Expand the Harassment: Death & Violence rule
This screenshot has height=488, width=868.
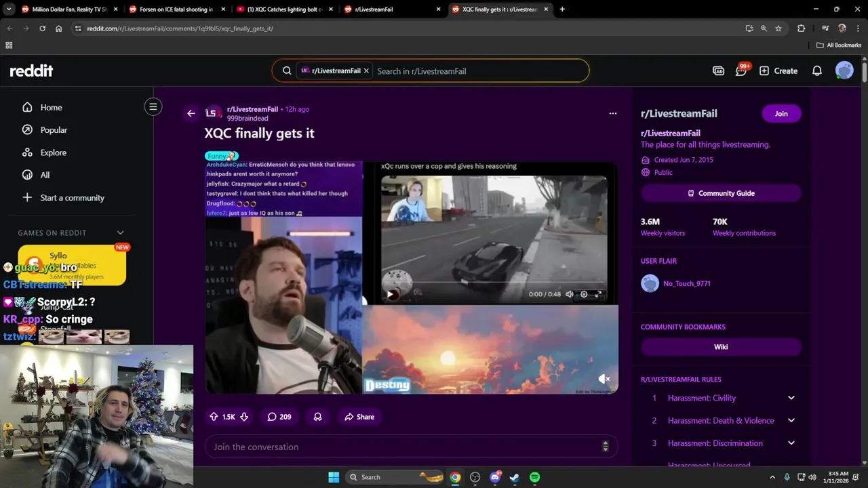coord(791,420)
